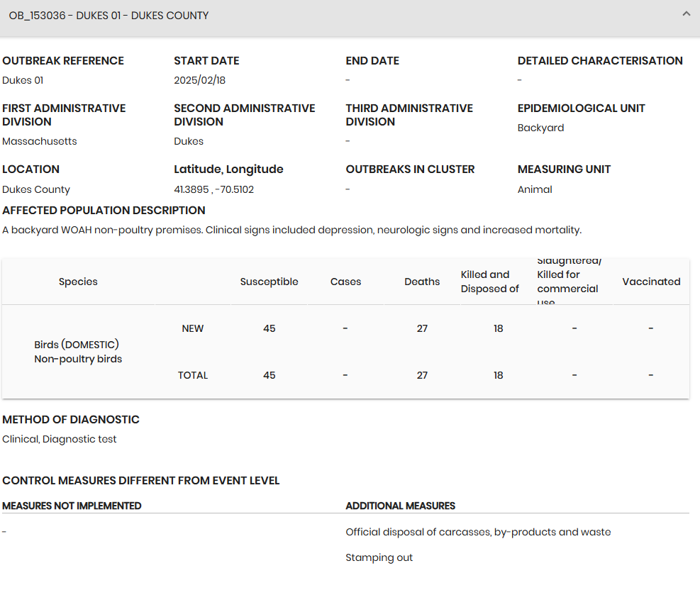Select the NEW row Killed value 18
This screenshot has width=700, height=595.
pos(498,328)
